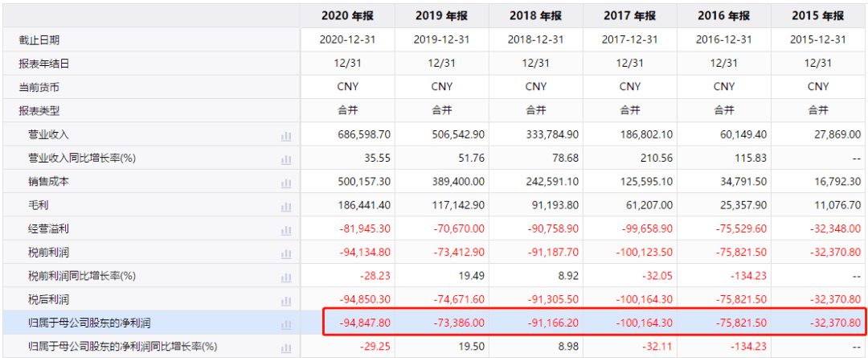The width and height of the screenshot is (868, 358).
Task: Select the 2019 年报 column header
Action: point(441,15)
